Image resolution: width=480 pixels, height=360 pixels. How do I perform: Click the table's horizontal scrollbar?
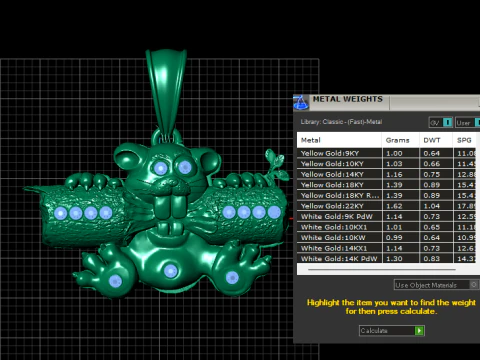pyautogui.click(x=382, y=269)
